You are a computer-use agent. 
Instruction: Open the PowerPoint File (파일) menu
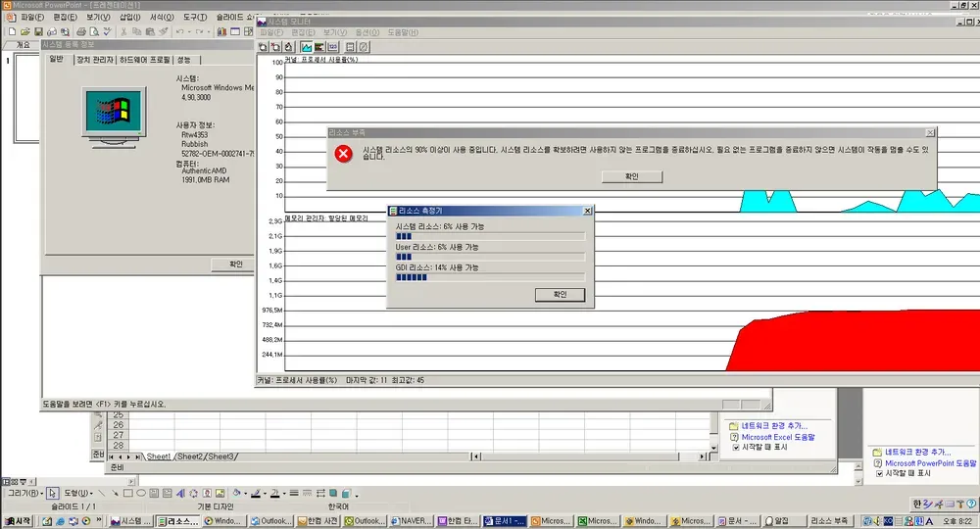[32, 17]
